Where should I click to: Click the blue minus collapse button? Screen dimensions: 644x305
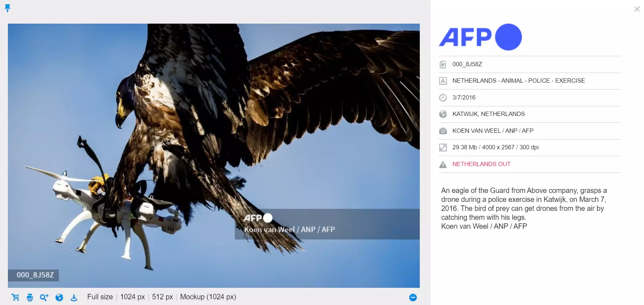[413, 297]
